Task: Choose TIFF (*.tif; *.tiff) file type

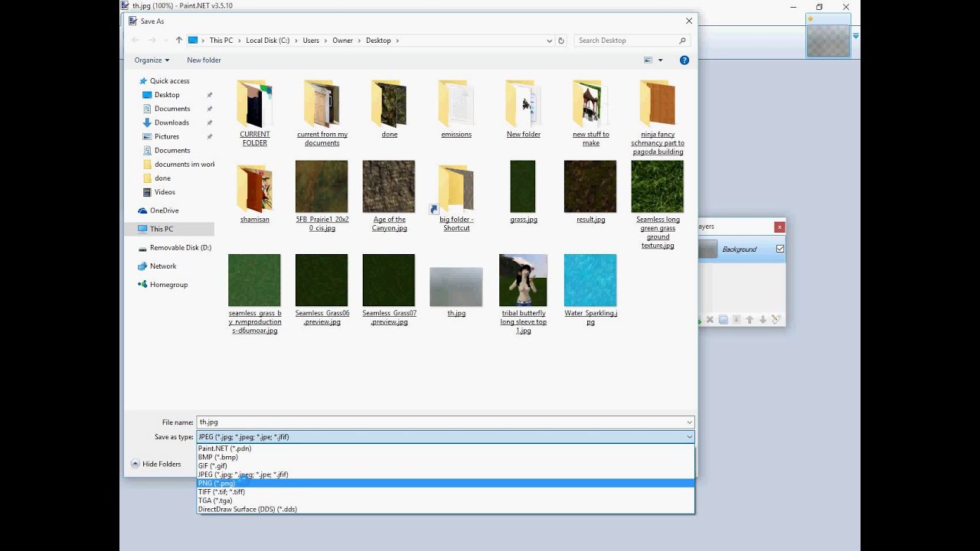Action: [446, 492]
